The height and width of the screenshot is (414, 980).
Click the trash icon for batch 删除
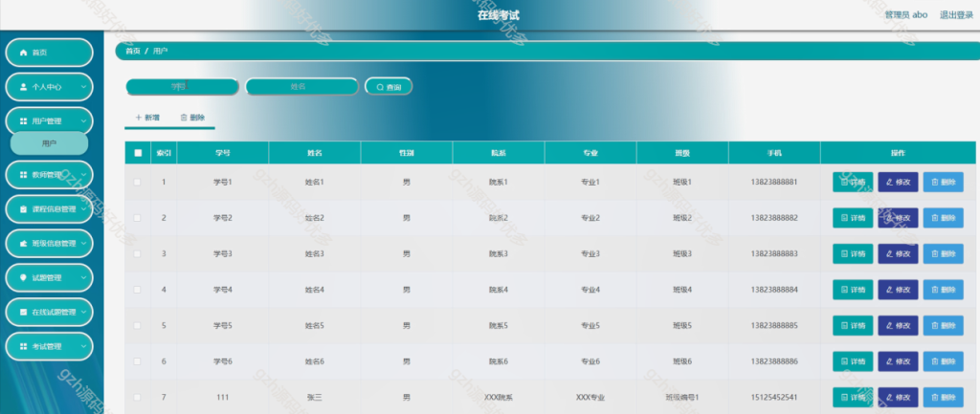pyautogui.click(x=184, y=118)
